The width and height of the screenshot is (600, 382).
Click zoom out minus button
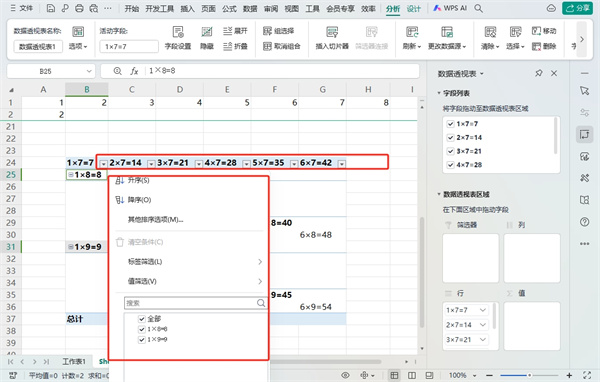489,375
